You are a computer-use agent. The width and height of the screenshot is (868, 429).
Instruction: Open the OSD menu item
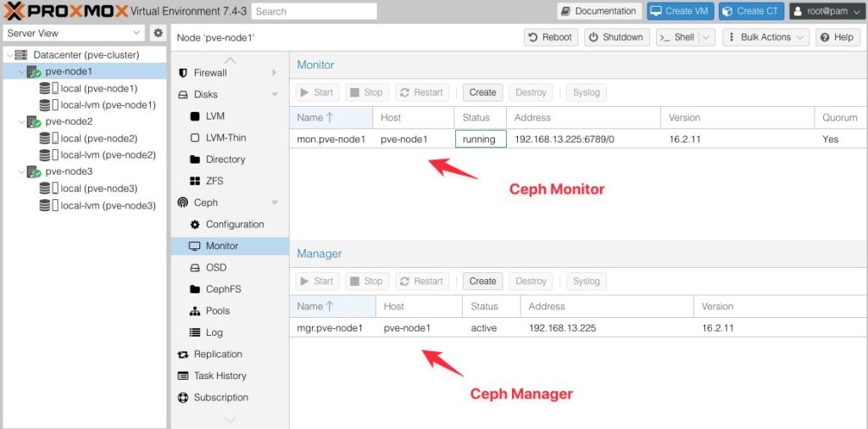(x=230, y=267)
